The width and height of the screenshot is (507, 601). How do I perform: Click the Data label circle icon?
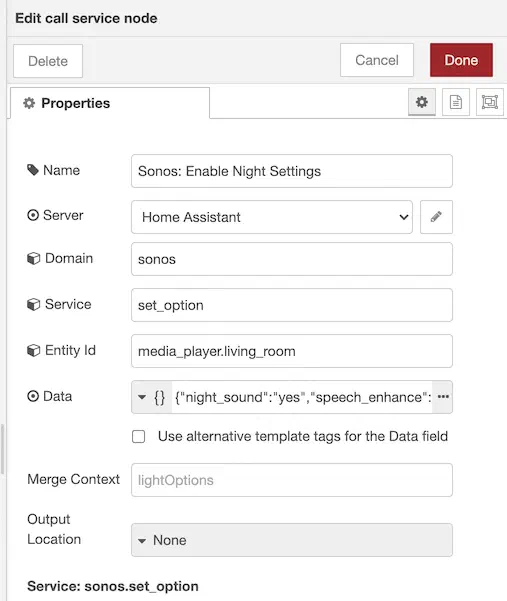tap(33, 396)
